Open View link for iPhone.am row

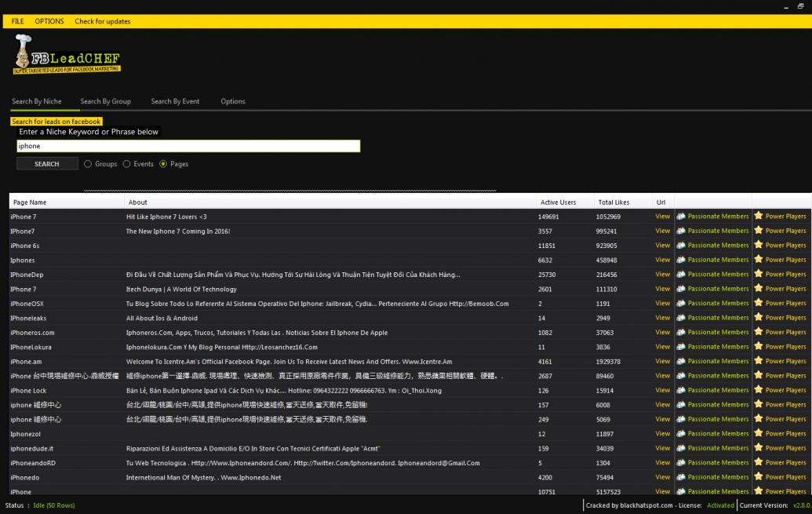tap(662, 362)
